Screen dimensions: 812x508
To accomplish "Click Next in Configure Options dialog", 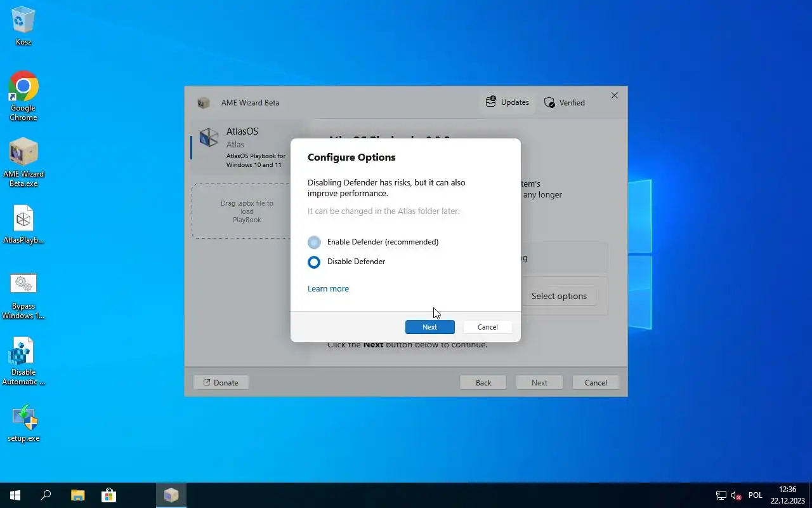I will 430,327.
